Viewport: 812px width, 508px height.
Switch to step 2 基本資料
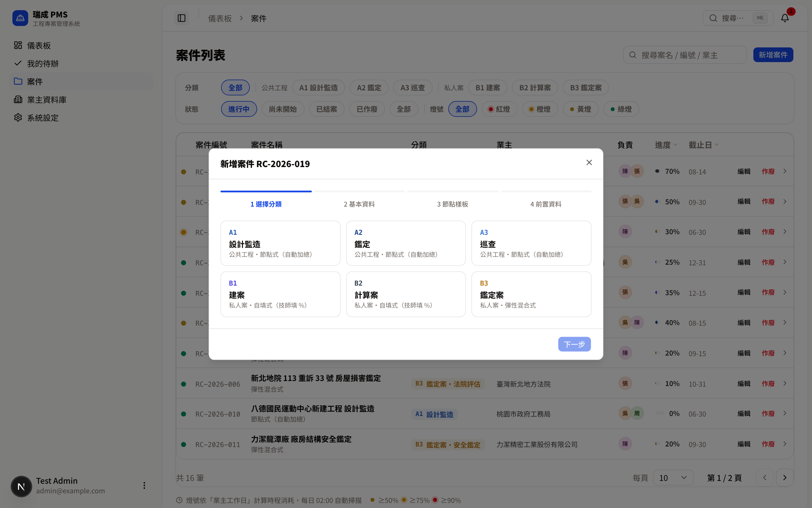click(359, 204)
